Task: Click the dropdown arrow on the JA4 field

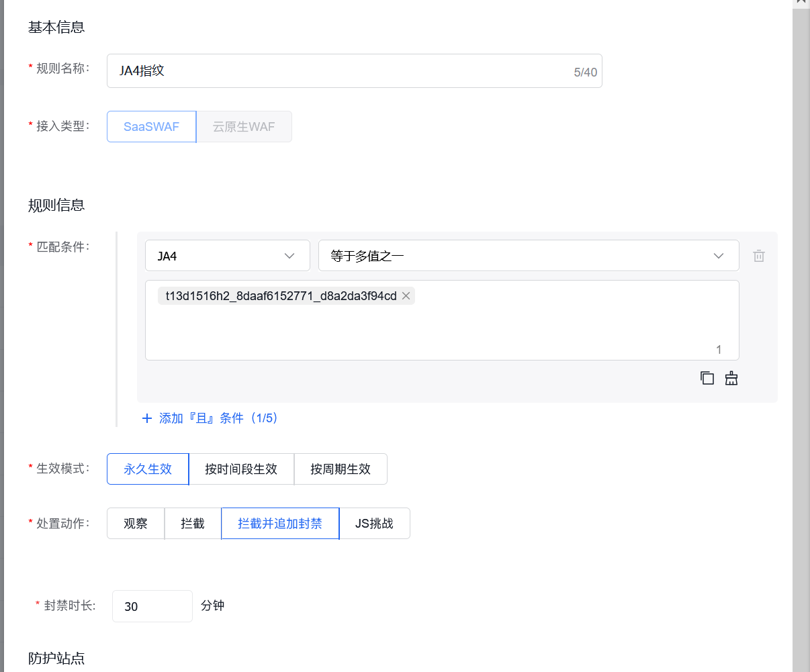Action: tap(289, 255)
